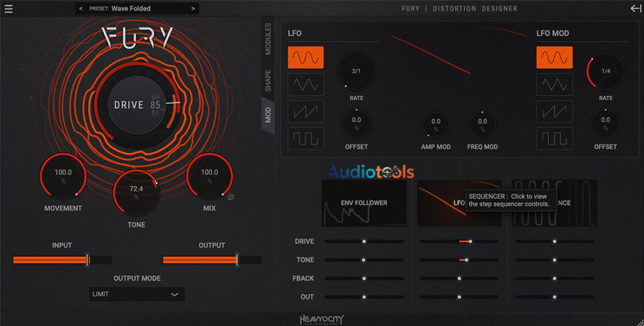Select sine waveform in LFO section

[x=306, y=57]
